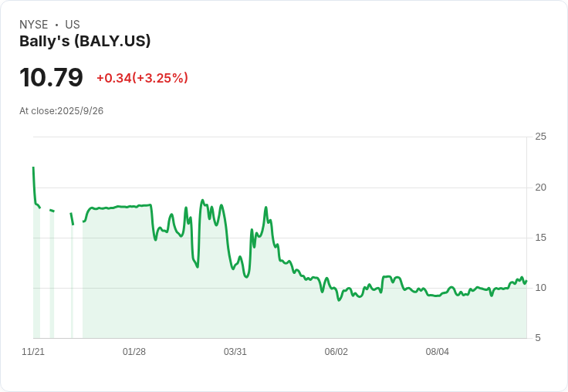Click the 5 y-axis price label
The image size is (568, 392).
click(x=538, y=338)
